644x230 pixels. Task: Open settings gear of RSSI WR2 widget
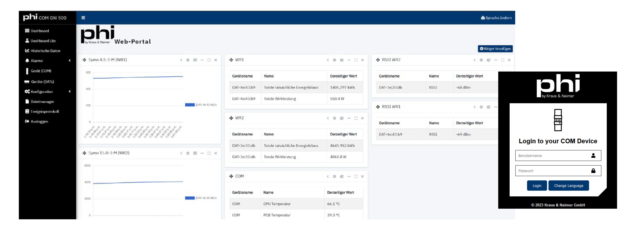[x=481, y=60]
